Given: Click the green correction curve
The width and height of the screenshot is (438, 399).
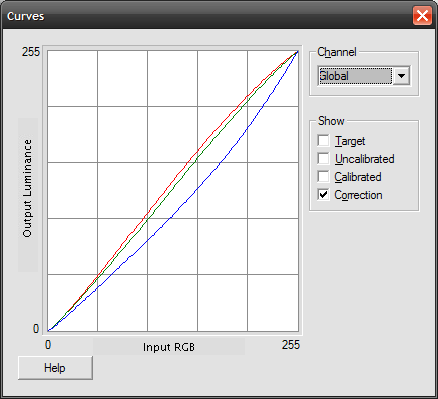Looking at the screenshot, I should (197, 157).
